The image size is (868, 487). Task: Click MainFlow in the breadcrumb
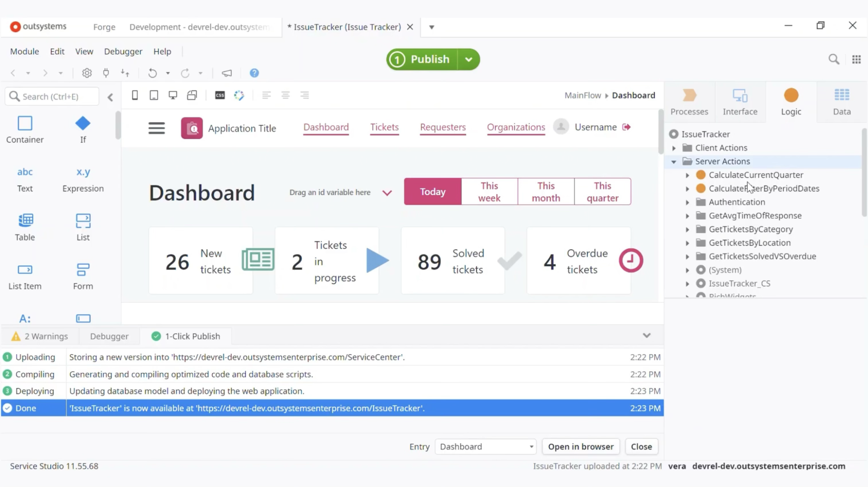click(x=583, y=95)
